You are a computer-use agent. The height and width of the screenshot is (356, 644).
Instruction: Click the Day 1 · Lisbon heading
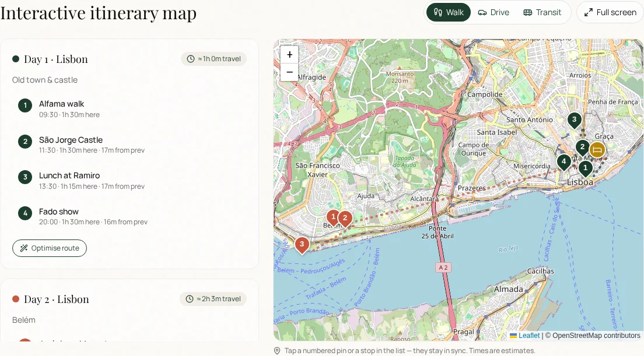[x=56, y=59]
